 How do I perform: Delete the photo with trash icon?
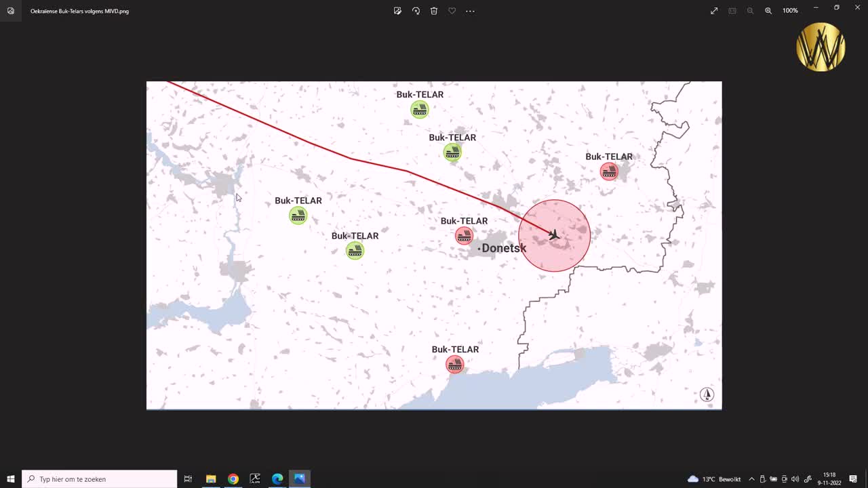434,11
